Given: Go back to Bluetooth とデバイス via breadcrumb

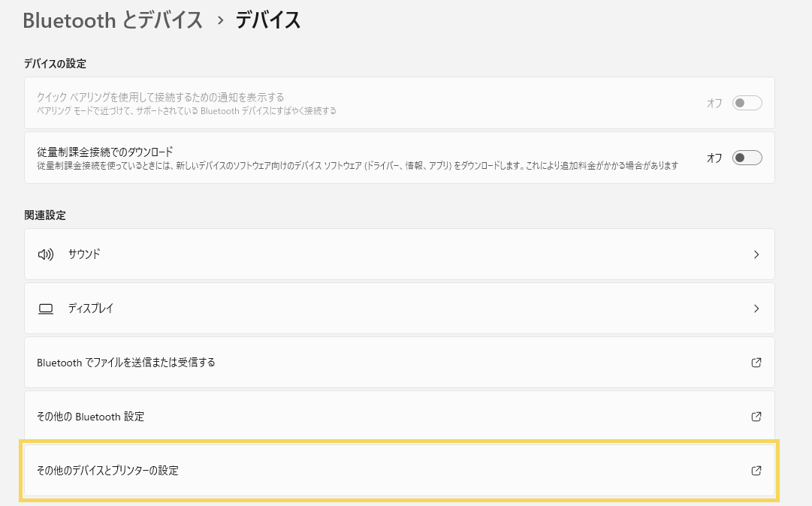Looking at the screenshot, I should 113,20.
